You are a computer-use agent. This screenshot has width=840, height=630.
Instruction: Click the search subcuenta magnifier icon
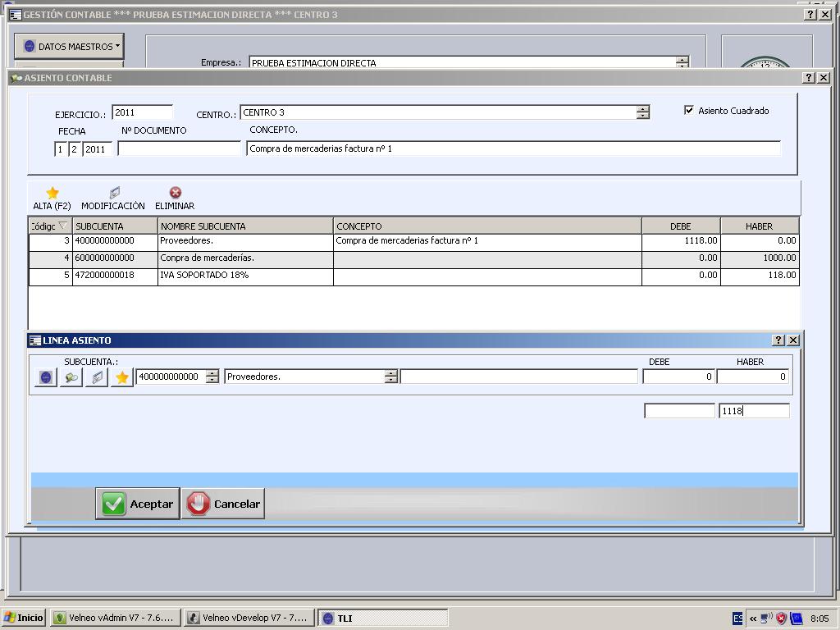coord(71,377)
